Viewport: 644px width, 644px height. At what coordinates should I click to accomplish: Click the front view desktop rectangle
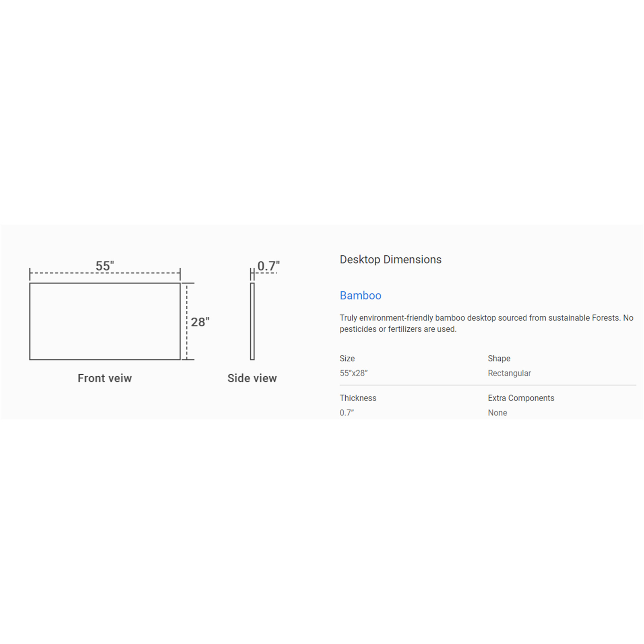pyautogui.click(x=105, y=321)
